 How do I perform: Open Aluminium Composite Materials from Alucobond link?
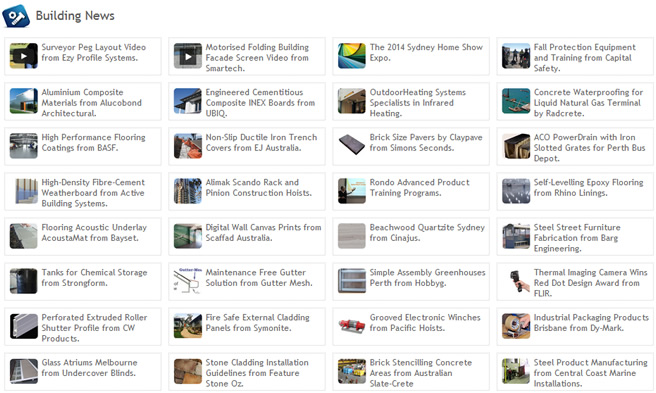[x=92, y=103]
